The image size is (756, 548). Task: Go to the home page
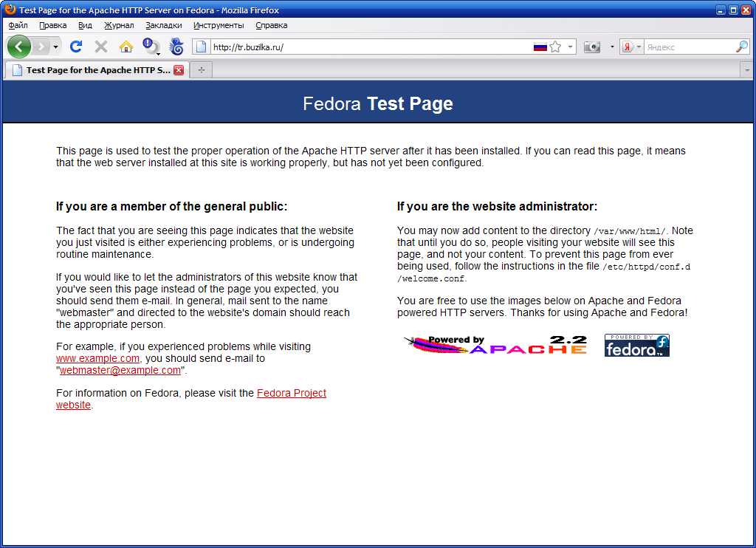coord(126,47)
